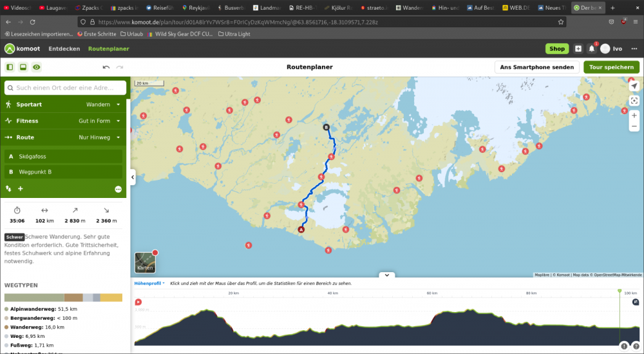Toggle the bottom elevation panel
The image size is (644, 354).
coord(23,67)
